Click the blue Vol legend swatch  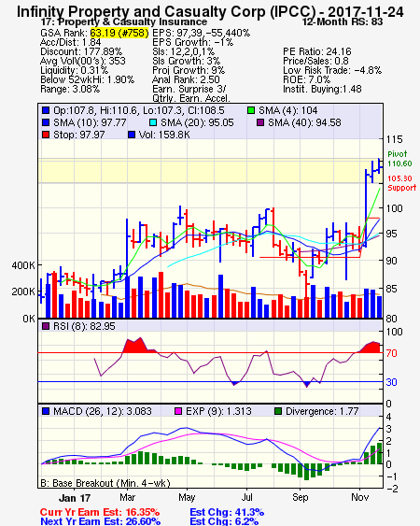click(x=132, y=135)
